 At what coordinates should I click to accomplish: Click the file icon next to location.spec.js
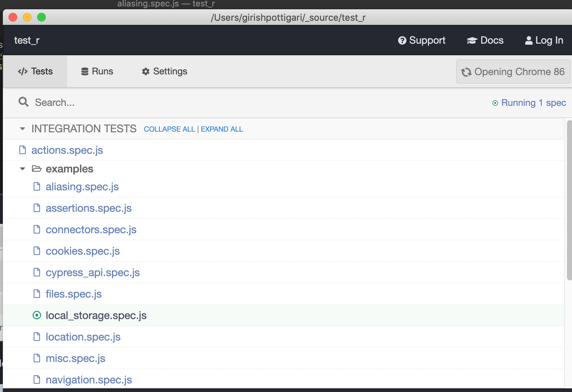pos(37,337)
